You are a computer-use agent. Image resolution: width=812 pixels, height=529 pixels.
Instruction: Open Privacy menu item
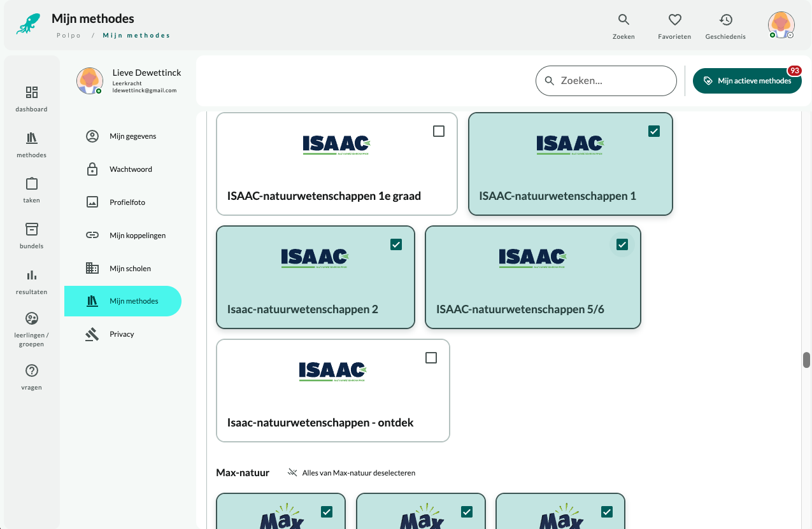123,334
